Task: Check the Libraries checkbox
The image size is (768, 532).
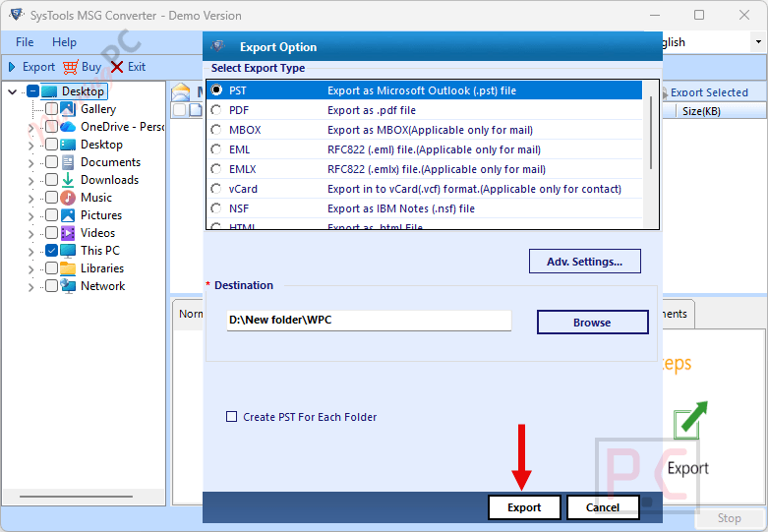Action: 51,268
